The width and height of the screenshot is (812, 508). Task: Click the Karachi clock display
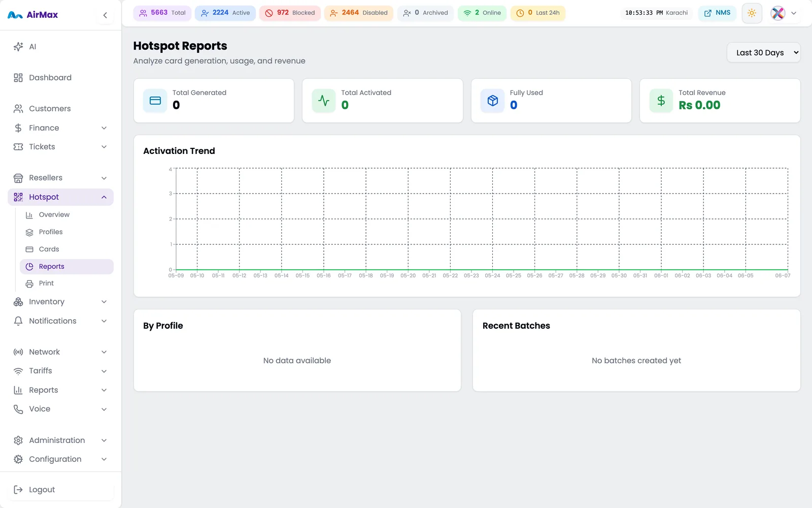click(656, 13)
